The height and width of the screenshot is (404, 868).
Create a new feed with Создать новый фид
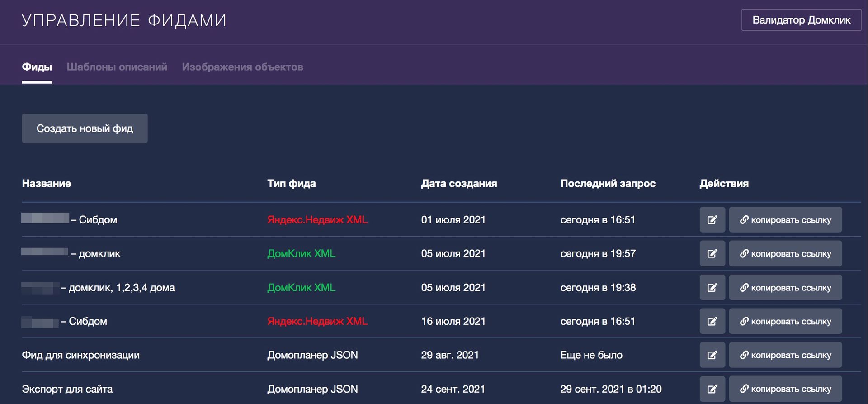[85, 128]
